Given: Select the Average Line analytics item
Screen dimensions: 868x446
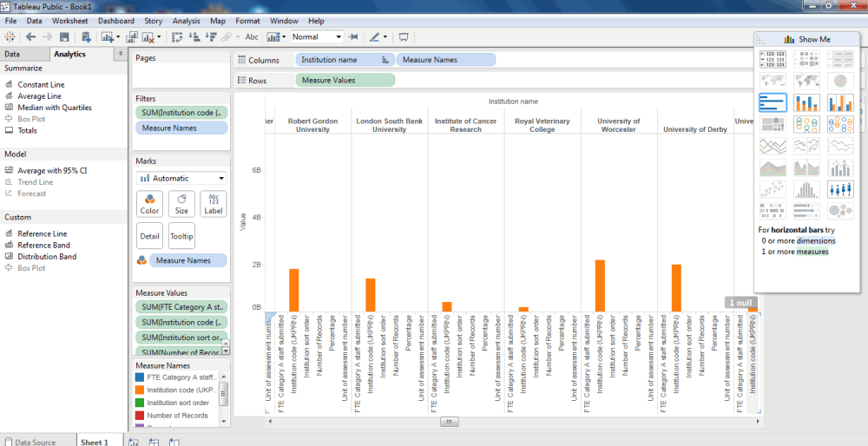Looking at the screenshot, I should pyautogui.click(x=39, y=96).
